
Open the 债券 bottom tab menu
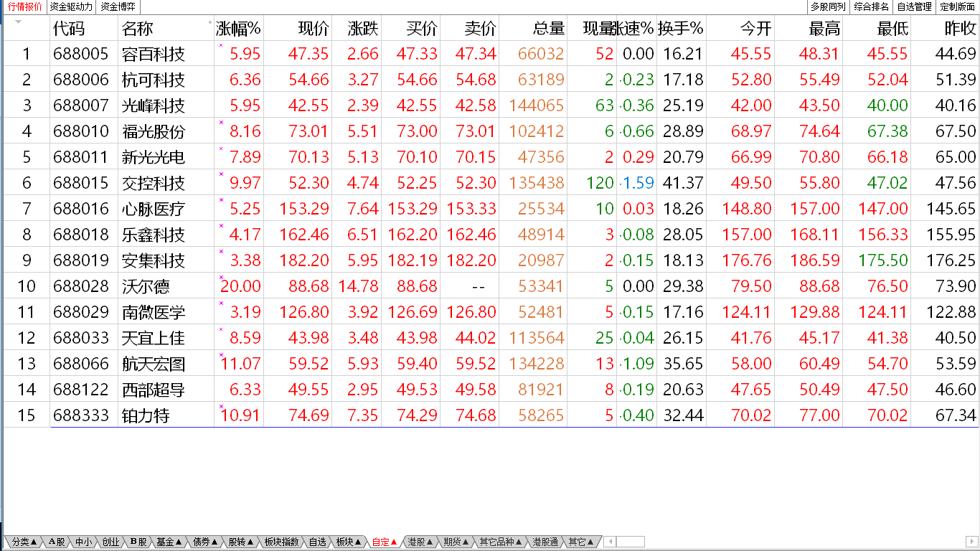tap(205, 542)
